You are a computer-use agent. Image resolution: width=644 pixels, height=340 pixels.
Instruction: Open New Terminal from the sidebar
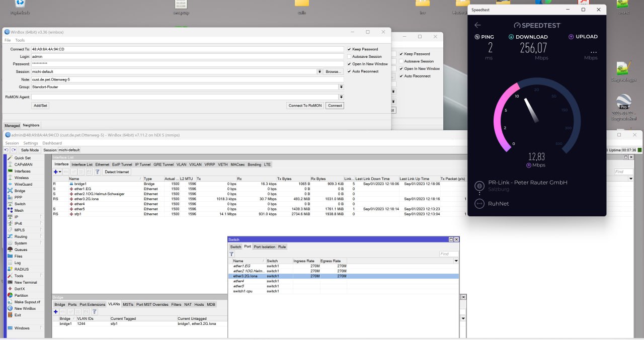(x=25, y=282)
